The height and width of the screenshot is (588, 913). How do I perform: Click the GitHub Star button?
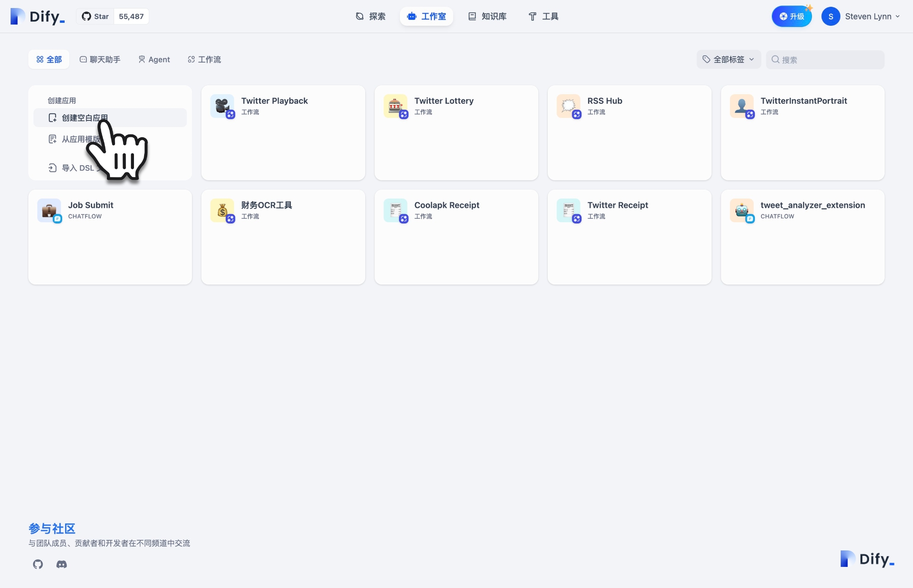[x=96, y=16]
